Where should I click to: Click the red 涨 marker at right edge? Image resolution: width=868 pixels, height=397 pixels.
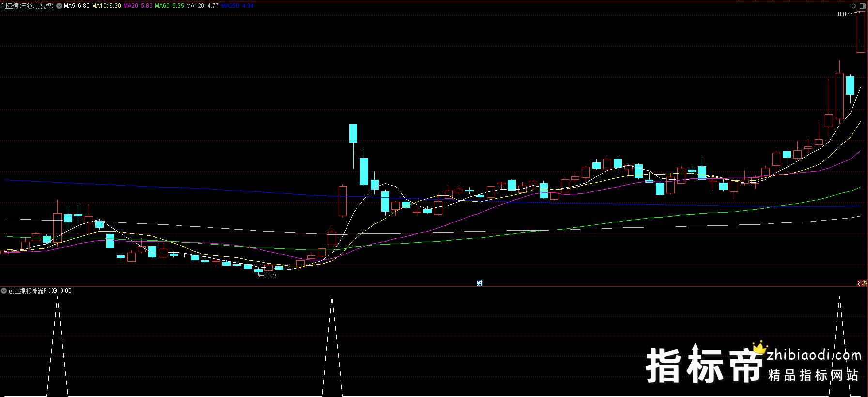862,283
